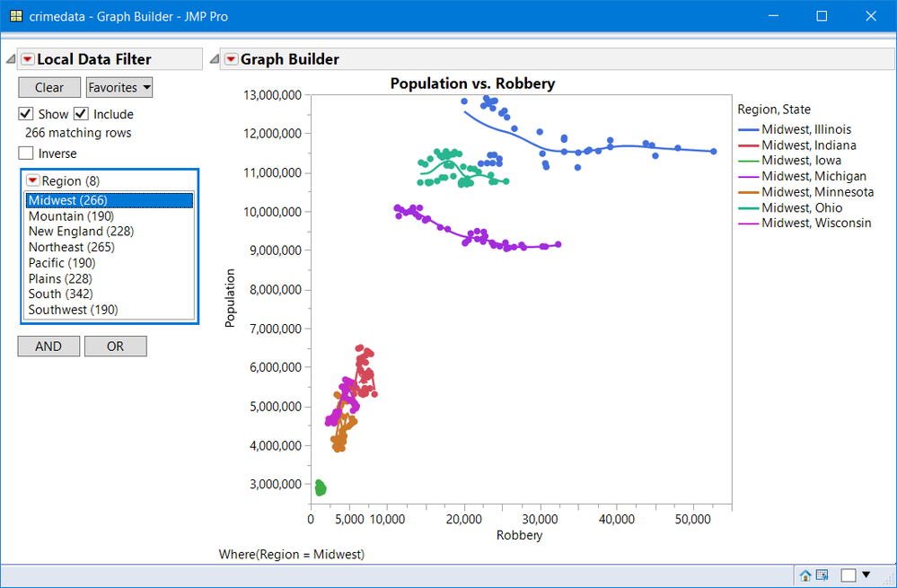Toggle the Include checkbox
Screen dimensions: 897x588
tap(81, 114)
